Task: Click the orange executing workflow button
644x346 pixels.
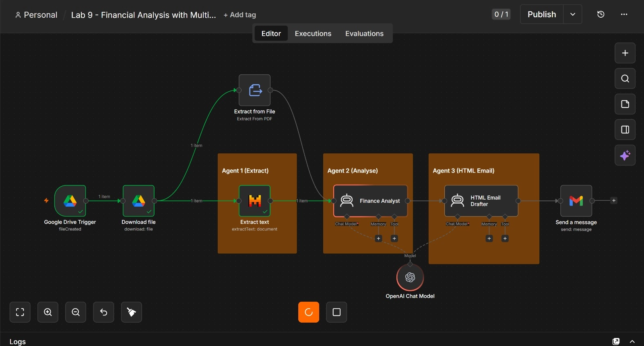Action: [309, 312]
